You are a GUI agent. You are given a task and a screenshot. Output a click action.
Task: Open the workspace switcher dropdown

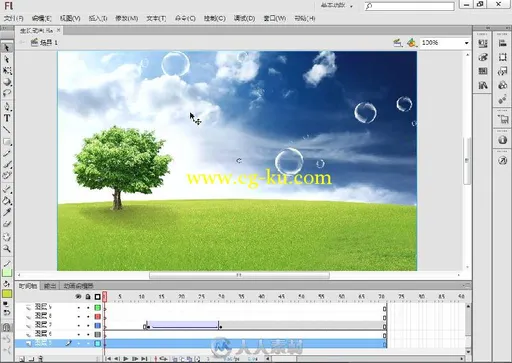click(x=337, y=6)
